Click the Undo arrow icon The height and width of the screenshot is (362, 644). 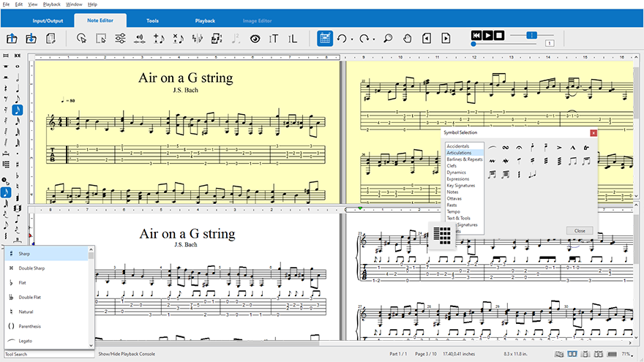342,39
